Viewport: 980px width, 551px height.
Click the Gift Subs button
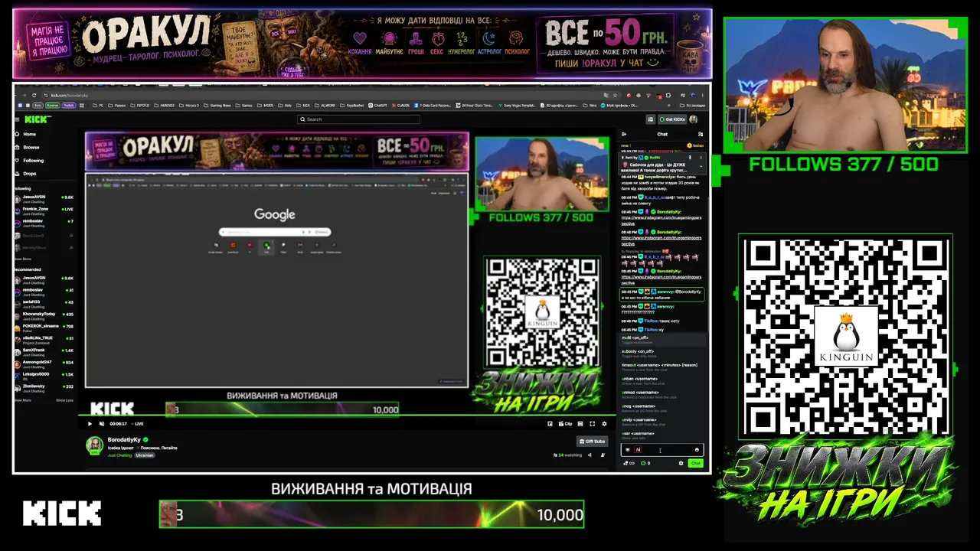click(x=592, y=442)
